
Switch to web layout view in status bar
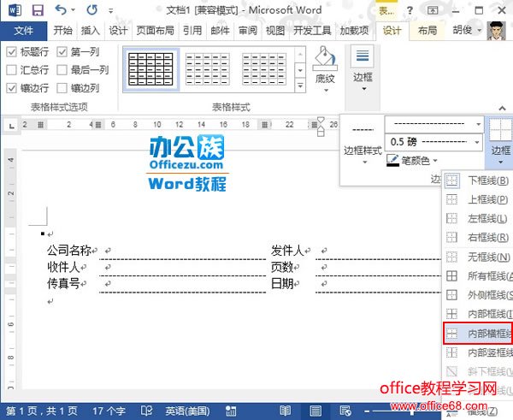tap(345, 411)
